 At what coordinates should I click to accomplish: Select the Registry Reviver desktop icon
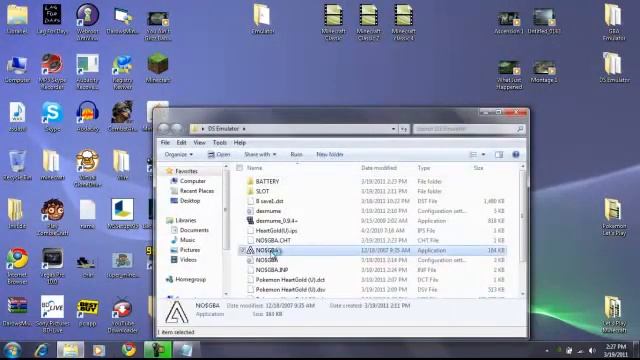click(122, 72)
